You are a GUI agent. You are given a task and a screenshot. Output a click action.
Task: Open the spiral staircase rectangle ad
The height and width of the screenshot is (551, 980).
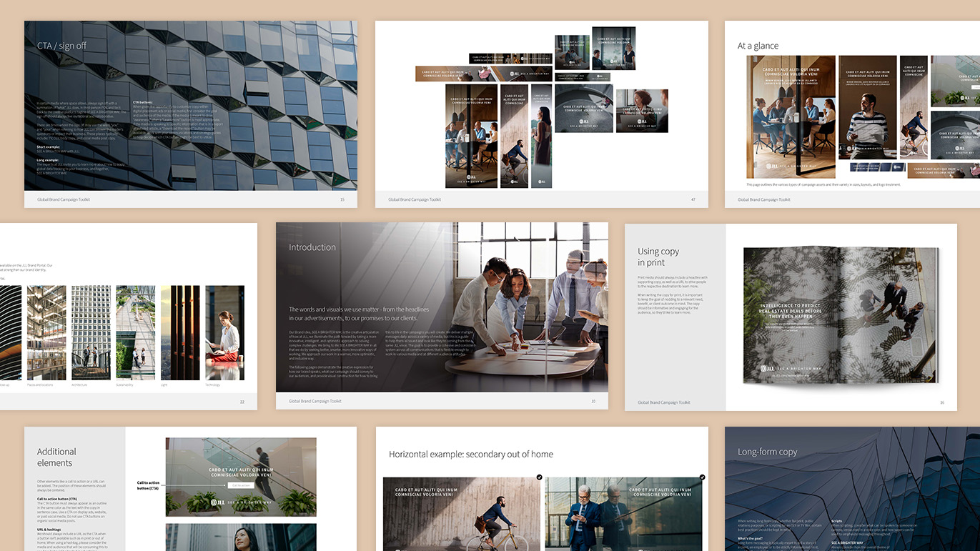pyautogui.click(x=584, y=108)
